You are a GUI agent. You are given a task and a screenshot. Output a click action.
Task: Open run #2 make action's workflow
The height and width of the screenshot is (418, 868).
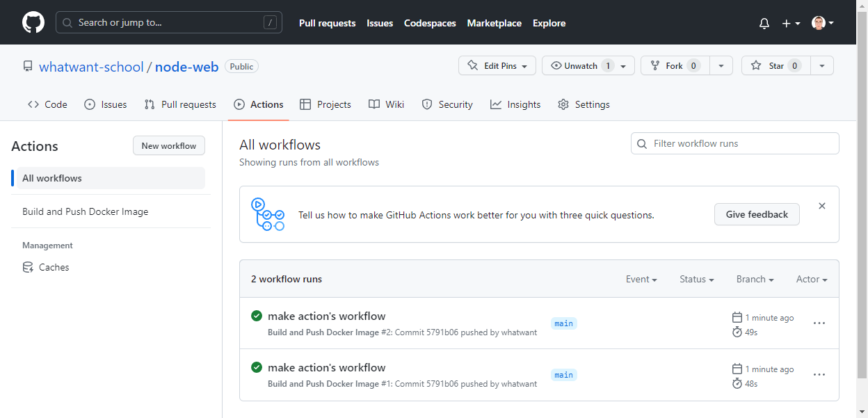326,316
